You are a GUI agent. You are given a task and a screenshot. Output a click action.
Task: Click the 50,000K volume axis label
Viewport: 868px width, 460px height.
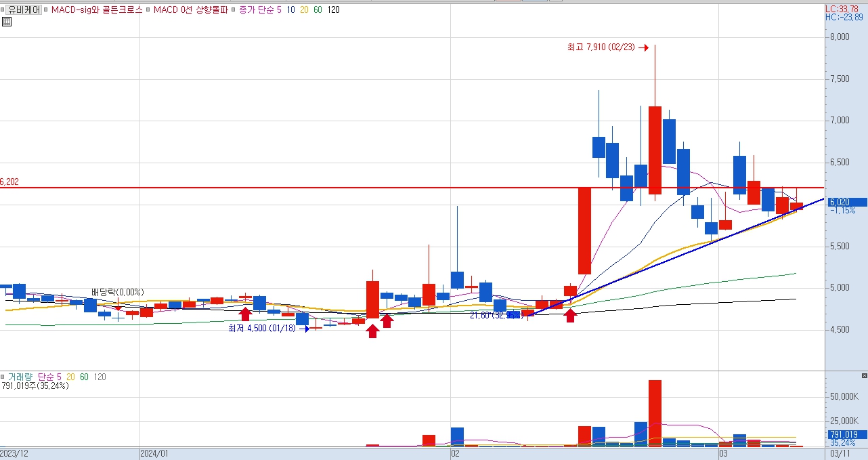click(843, 396)
